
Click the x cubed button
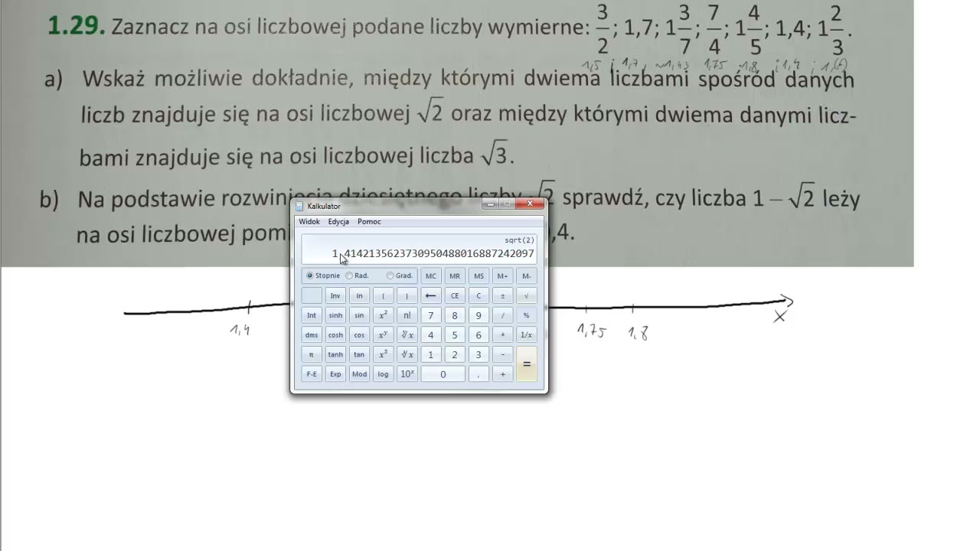pos(383,354)
